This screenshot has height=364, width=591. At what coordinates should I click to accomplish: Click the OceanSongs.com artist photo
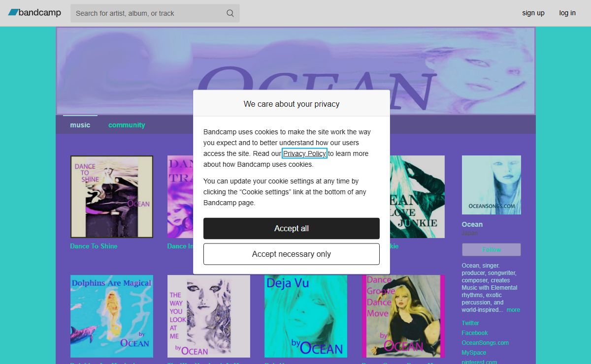pos(492,185)
